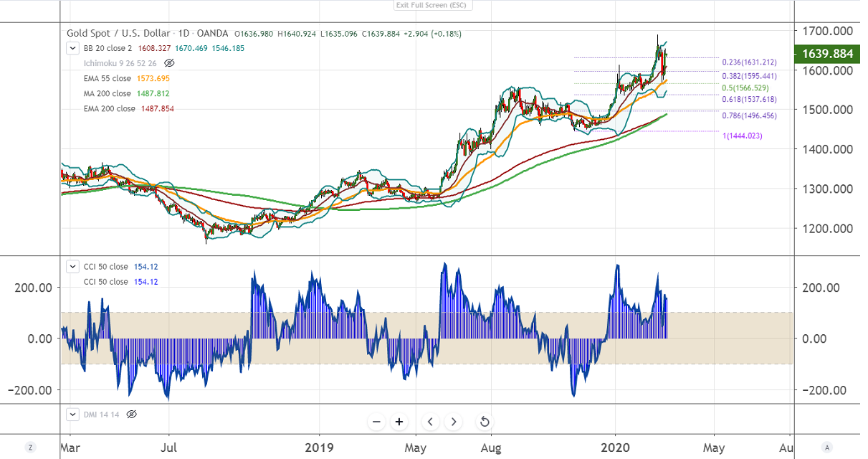Collapse the main chart indicator legend arrow
Image resolution: width=868 pixels, height=459 pixels.
tap(72, 48)
